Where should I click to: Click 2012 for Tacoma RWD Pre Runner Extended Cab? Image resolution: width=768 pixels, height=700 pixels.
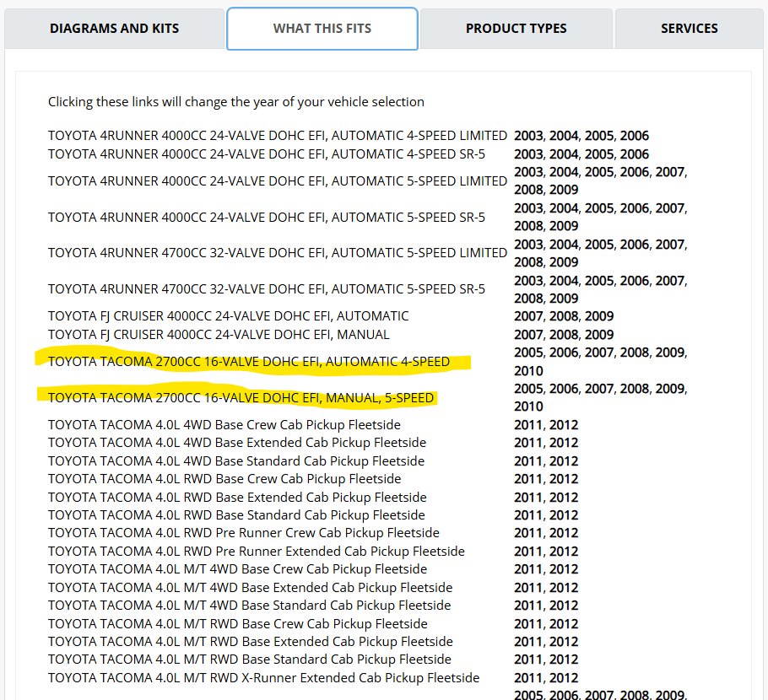point(564,552)
